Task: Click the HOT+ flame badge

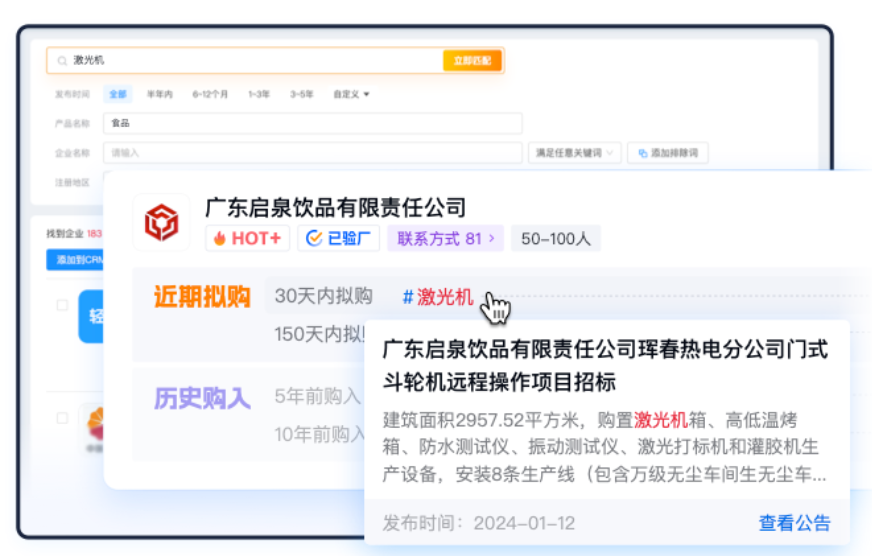Action: pos(248,238)
